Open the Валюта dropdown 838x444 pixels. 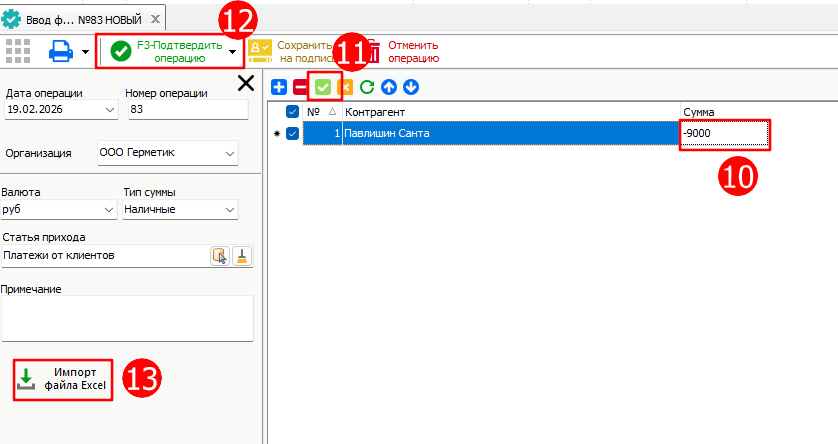coord(108,210)
